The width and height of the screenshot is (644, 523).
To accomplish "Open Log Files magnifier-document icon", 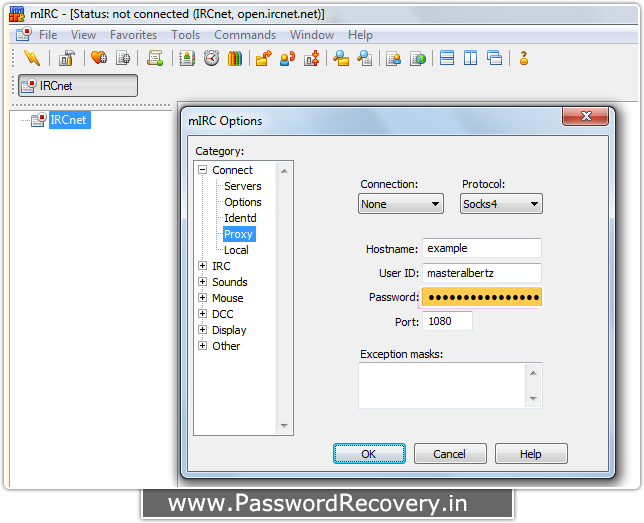I will coord(365,58).
